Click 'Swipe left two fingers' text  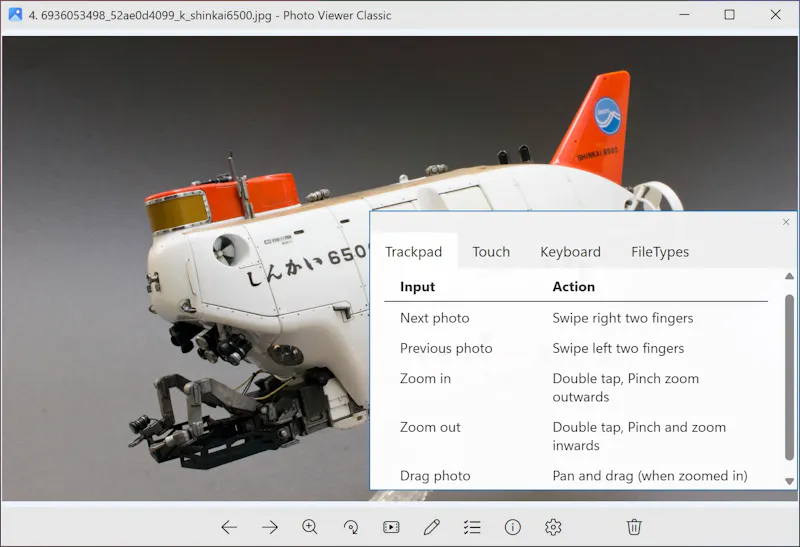tap(618, 348)
